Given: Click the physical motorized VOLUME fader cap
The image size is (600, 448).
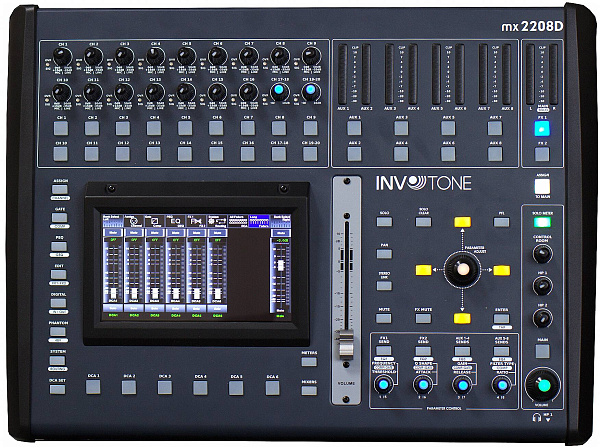Looking at the screenshot, I should tap(346, 345).
